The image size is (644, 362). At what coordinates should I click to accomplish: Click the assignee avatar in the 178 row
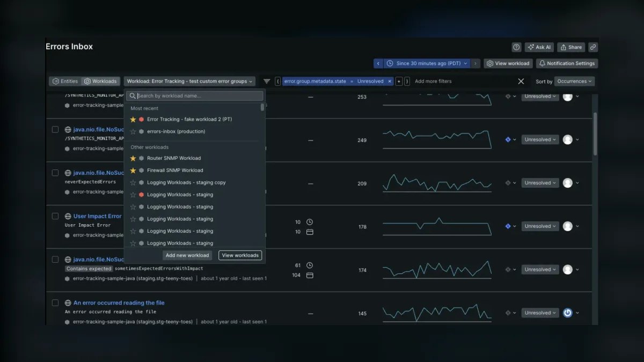point(567,226)
